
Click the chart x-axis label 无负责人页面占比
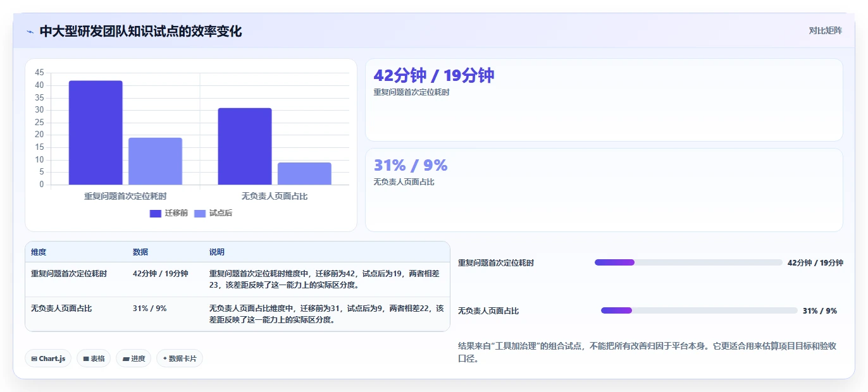pyautogui.click(x=275, y=196)
